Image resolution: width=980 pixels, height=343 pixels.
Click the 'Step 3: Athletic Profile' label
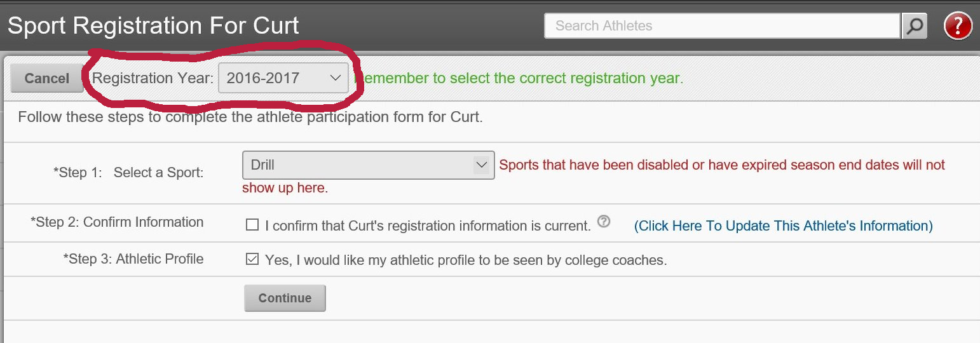[x=133, y=259]
